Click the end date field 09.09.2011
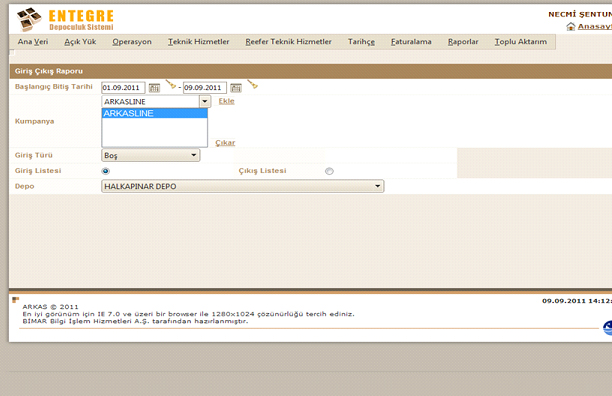The height and width of the screenshot is (396, 612). tap(205, 88)
